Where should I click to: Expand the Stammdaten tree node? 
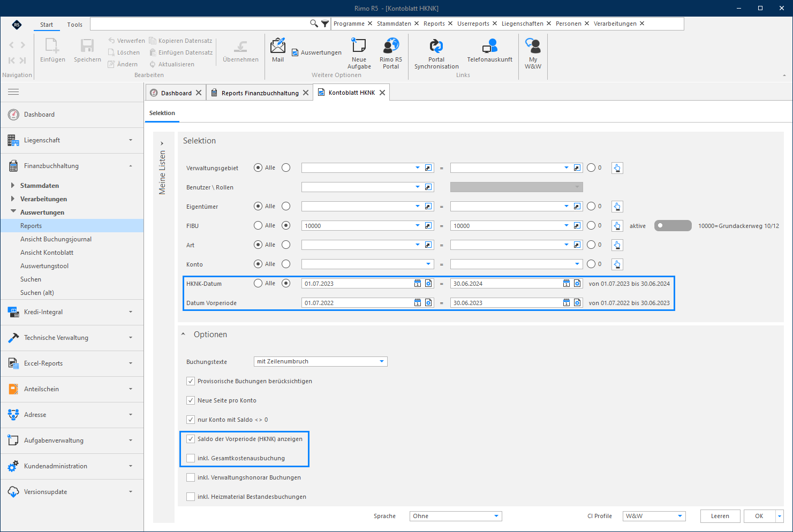(13, 186)
